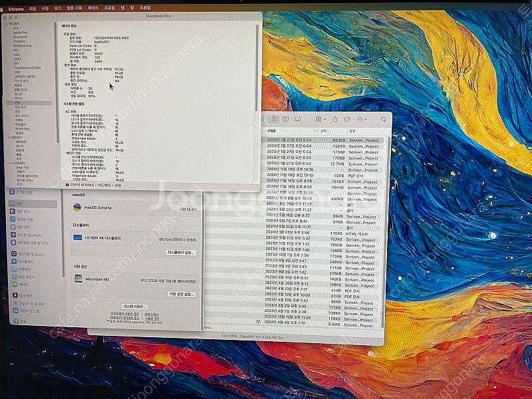Click the Pack Lot Code row in battery info
This screenshot has width=532, height=399.
pos(82,46)
